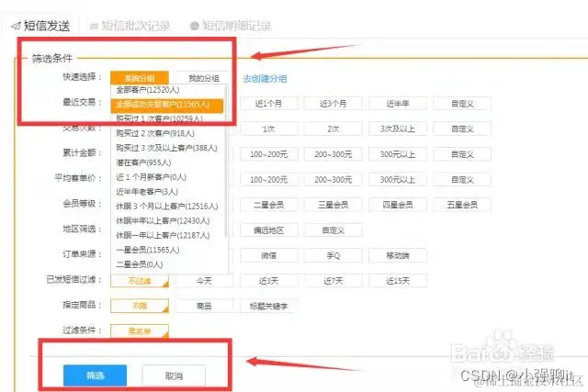588x392 pixels.
Task: Set 已发短信过滤 to 近3天
Action: [269, 281]
